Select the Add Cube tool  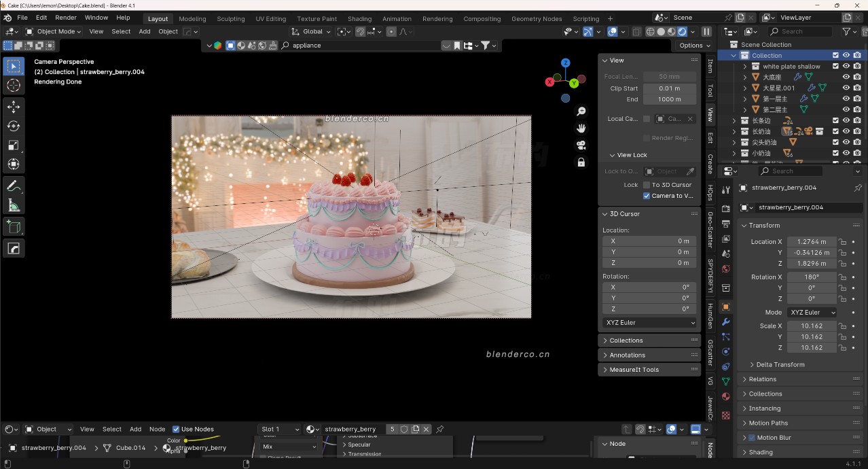(14, 226)
